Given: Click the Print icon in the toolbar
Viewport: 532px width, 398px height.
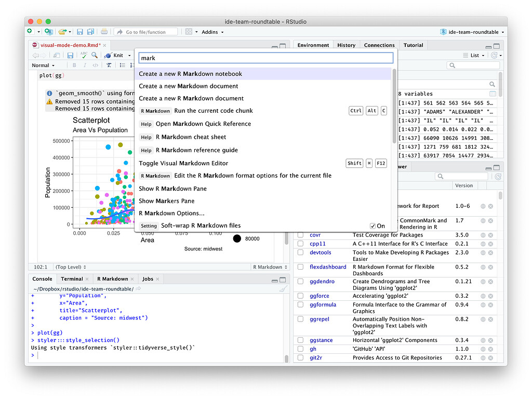Looking at the screenshot, I should (x=103, y=31).
